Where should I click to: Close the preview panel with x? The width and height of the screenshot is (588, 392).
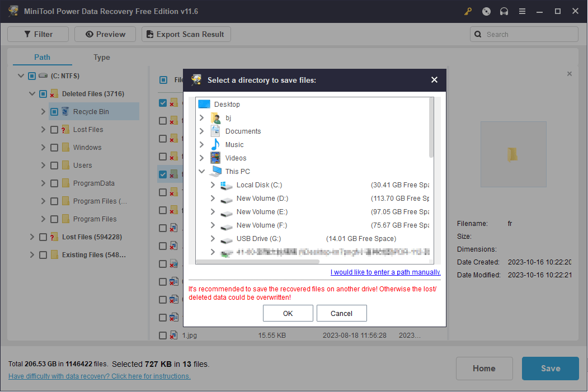pos(569,74)
